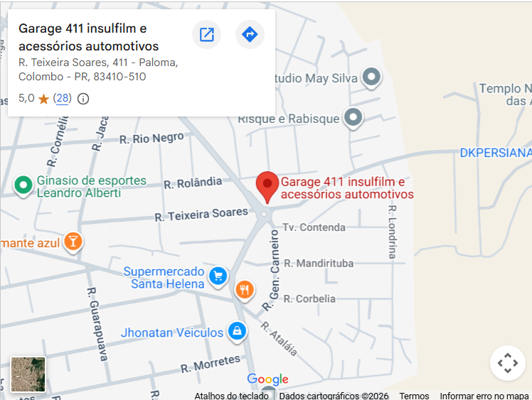
Task: Switch to satellite view thumbnail
Action: point(28,374)
